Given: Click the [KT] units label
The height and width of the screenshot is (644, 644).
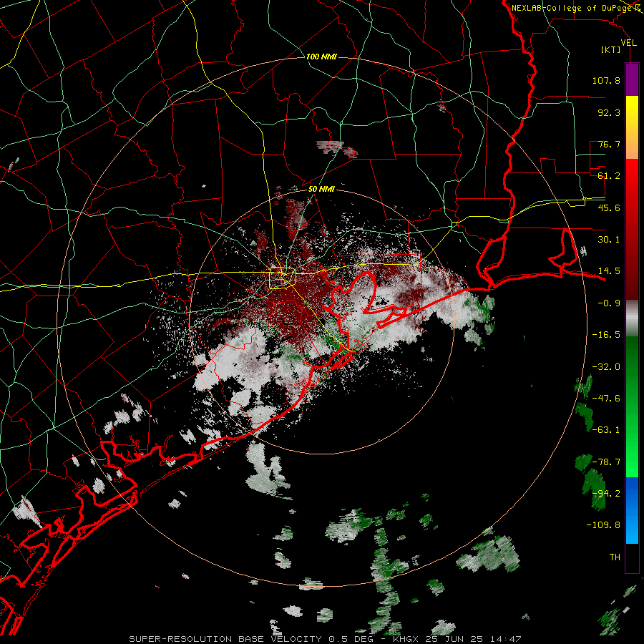Looking at the screenshot, I should point(611,49).
